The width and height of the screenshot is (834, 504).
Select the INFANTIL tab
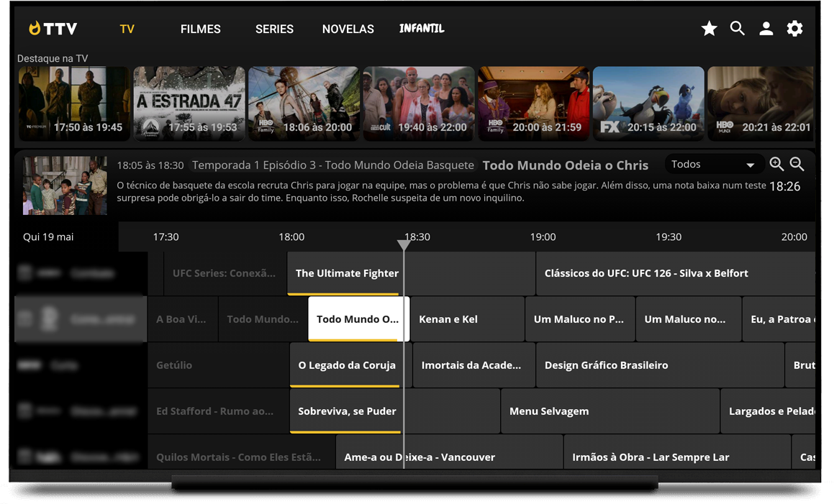coord(422,29)
